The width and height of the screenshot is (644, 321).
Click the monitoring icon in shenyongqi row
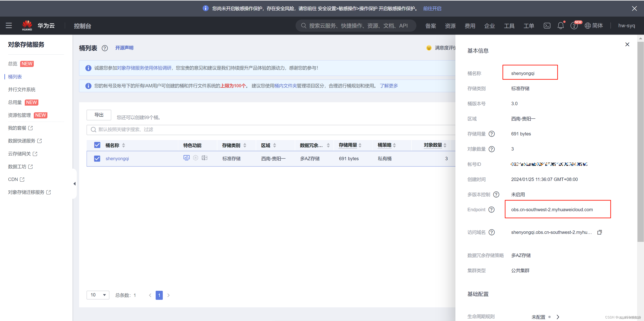pyautogui.click(x=186, y=158)
